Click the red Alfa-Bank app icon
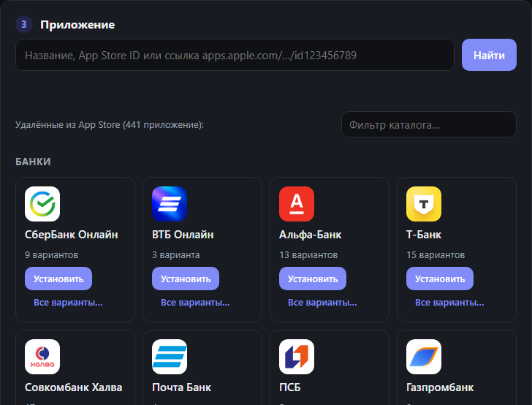Screen dimensions: 532x405 point(297,204)
